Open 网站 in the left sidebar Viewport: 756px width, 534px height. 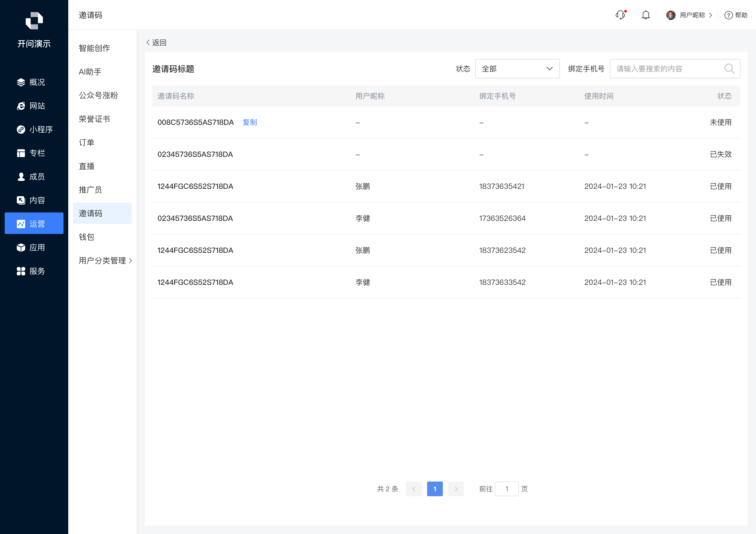(34, 106)
